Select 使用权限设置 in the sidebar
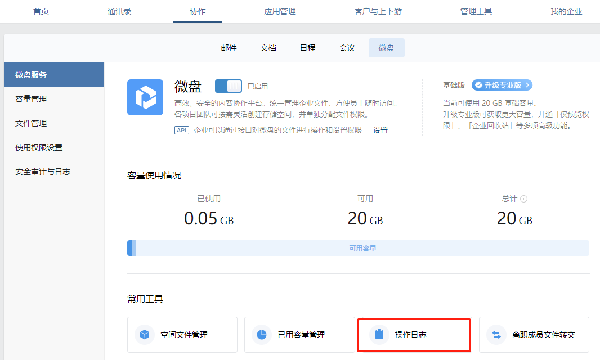This screenshot has width=600, height=364. (39, 147)
